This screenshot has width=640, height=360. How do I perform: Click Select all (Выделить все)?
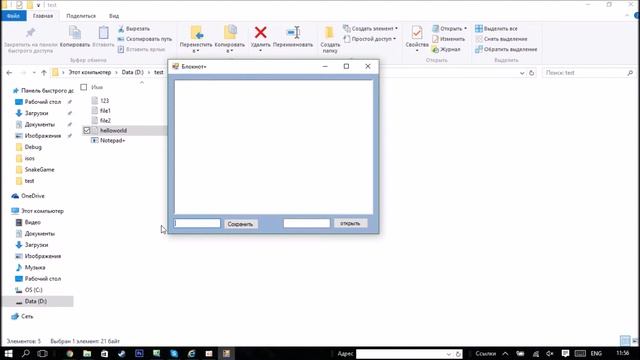coord(496,29)
